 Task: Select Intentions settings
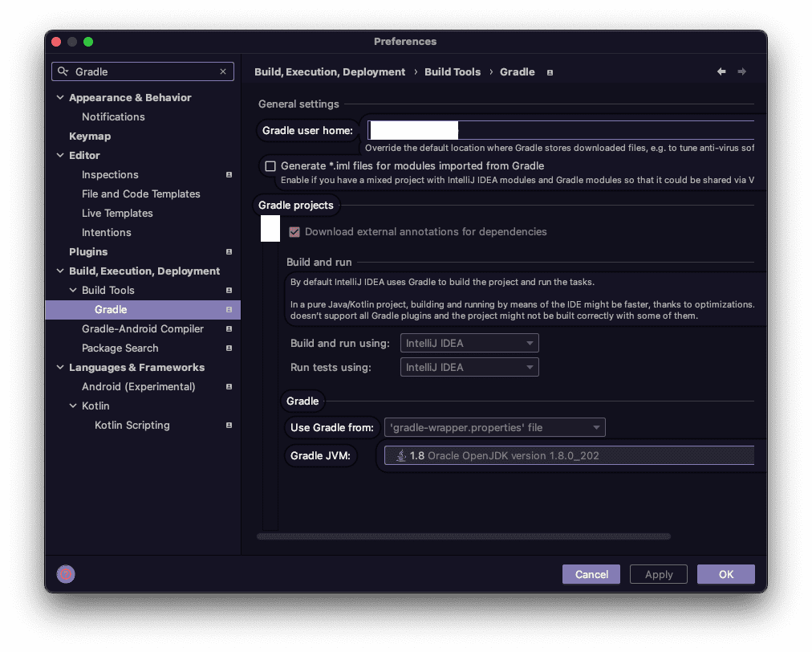[106, 233]
